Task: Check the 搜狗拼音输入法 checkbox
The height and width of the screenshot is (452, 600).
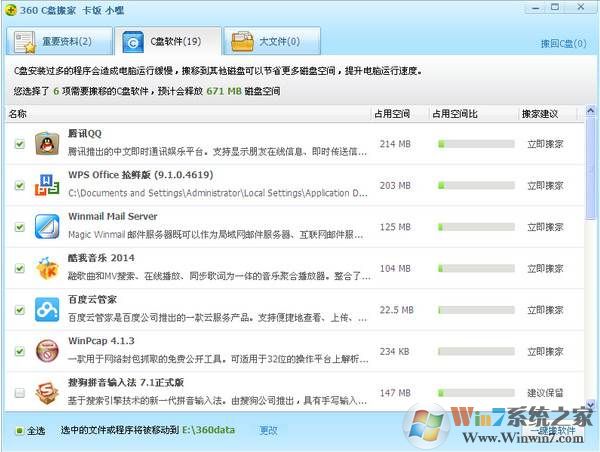Action: point(20,393)
